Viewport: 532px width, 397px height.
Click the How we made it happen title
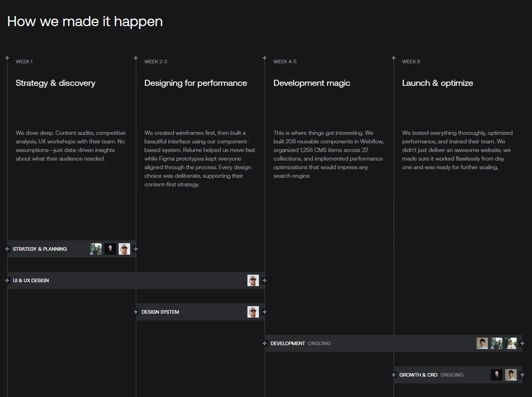[x=85, y=21]
